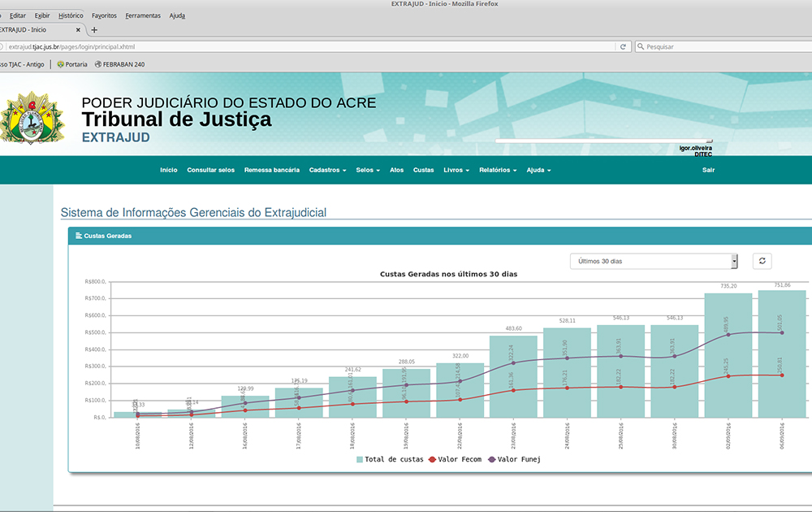Click the Custas Geradas panel header icon

click(79, 236)
